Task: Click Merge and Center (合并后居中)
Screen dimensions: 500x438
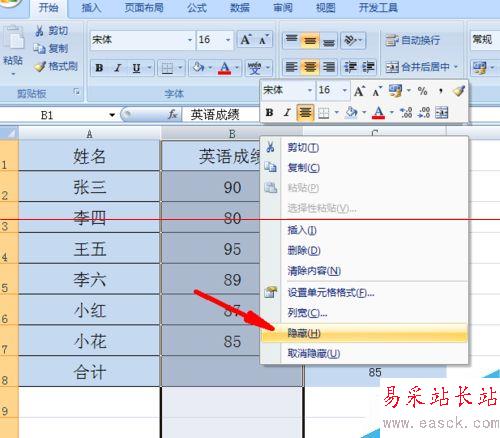Action: pyautogui.click(x=418, y=67)
